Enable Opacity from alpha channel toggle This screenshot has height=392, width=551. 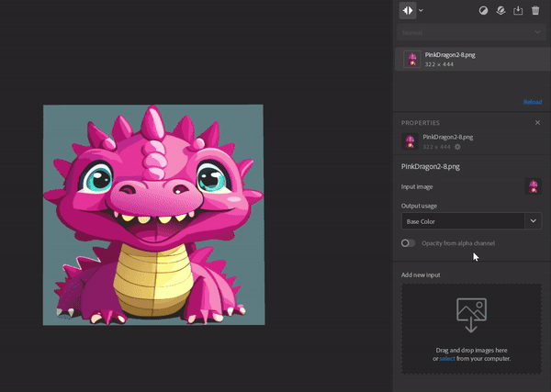tap(408, 243)
